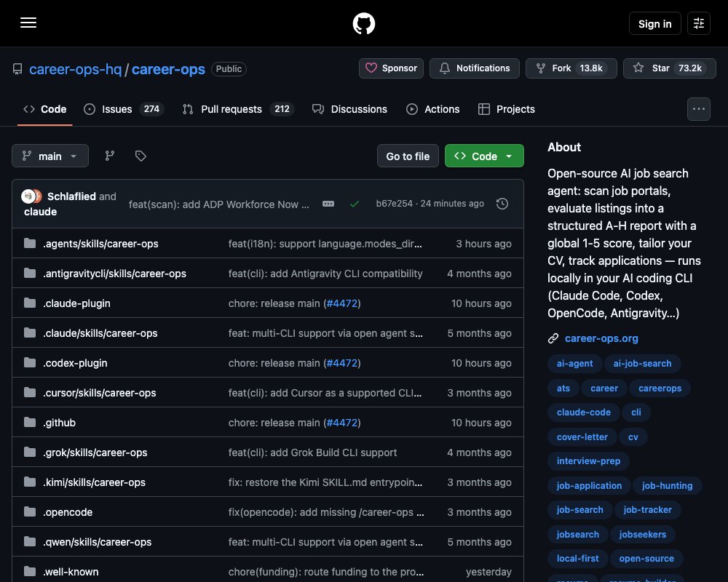The width and height of the screenshot is (728, 582).
Task: Open Notifications bell button
Action: coord(475,68)
